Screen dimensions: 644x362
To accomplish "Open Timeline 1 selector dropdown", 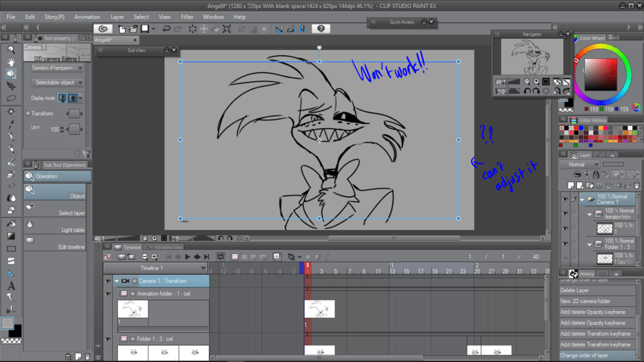I will pos(155,268).
